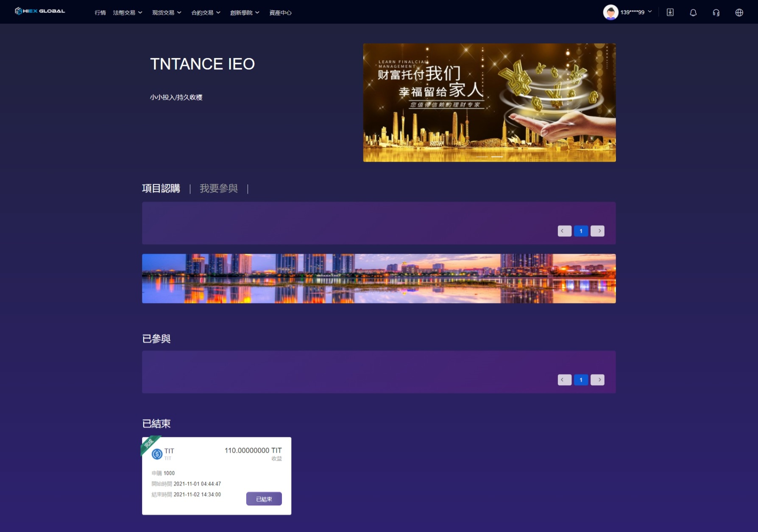758x532 pixels.
Task: Go to previous page in 已參與 list
Action: tap(564, 380)
